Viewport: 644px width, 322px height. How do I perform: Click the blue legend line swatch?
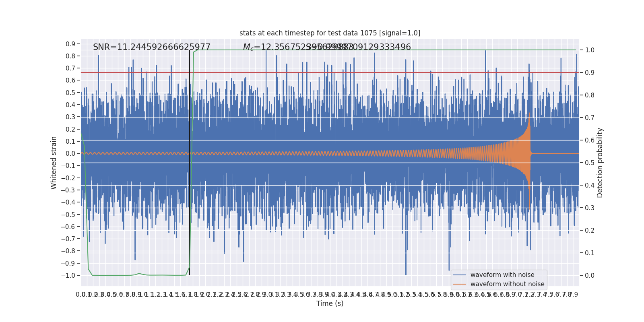point(459,275)
